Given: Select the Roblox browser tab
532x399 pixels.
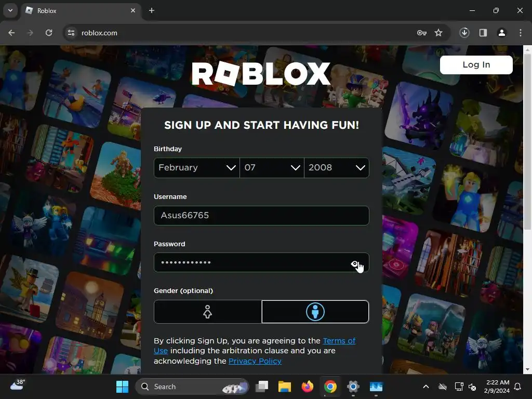Looking at the screenshot, I should tap(81, 10).
